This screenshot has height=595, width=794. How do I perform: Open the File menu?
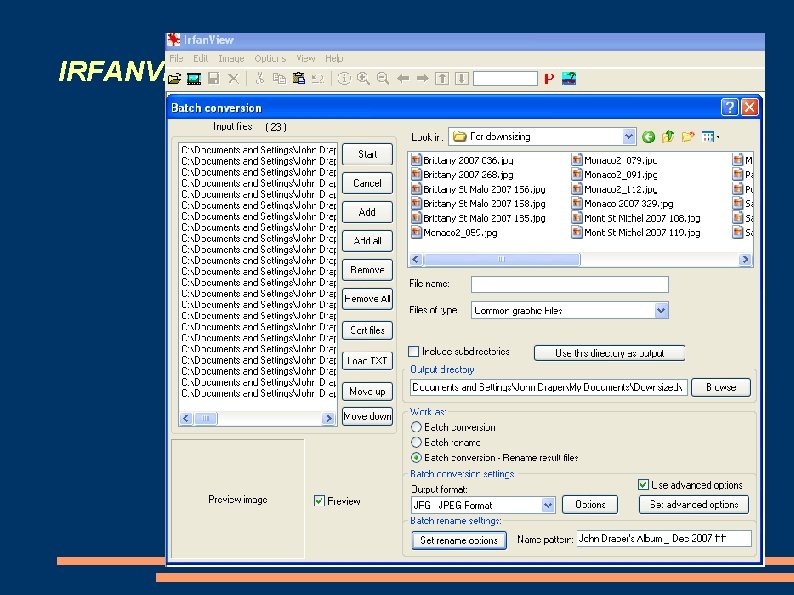176,58
